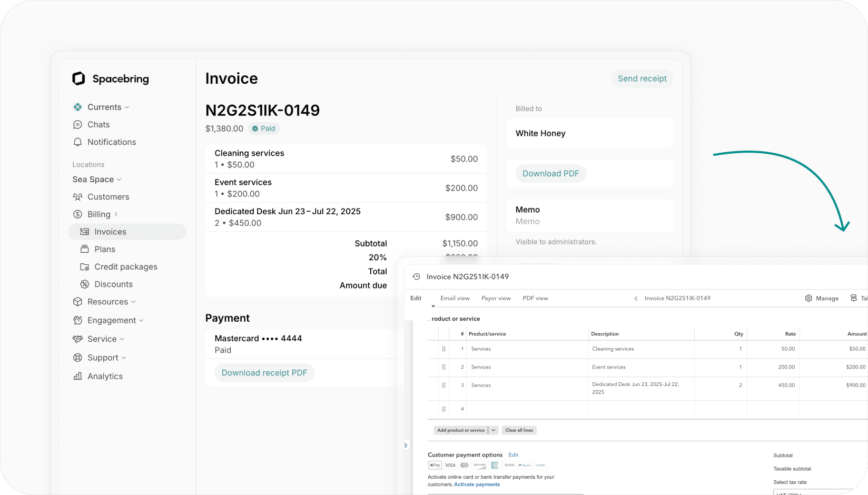This screenshot has width=868, height=495.
Task: Open the Add product or service dropdown arrow
Action: 493,430
